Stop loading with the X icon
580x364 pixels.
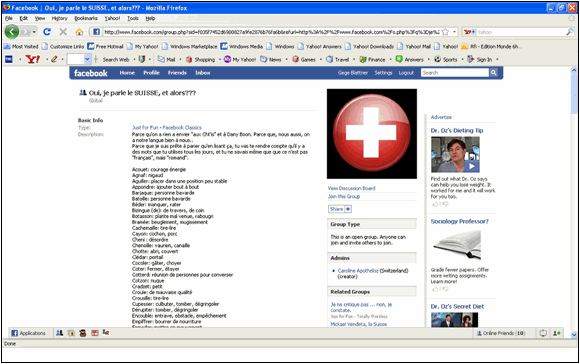pyautogui.click(x=63, y=32)
